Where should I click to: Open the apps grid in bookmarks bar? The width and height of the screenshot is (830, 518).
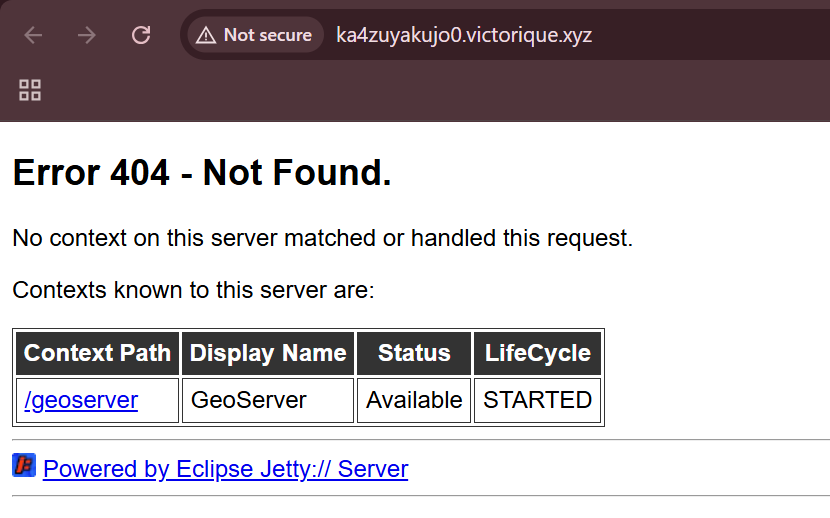pos(30,90)
